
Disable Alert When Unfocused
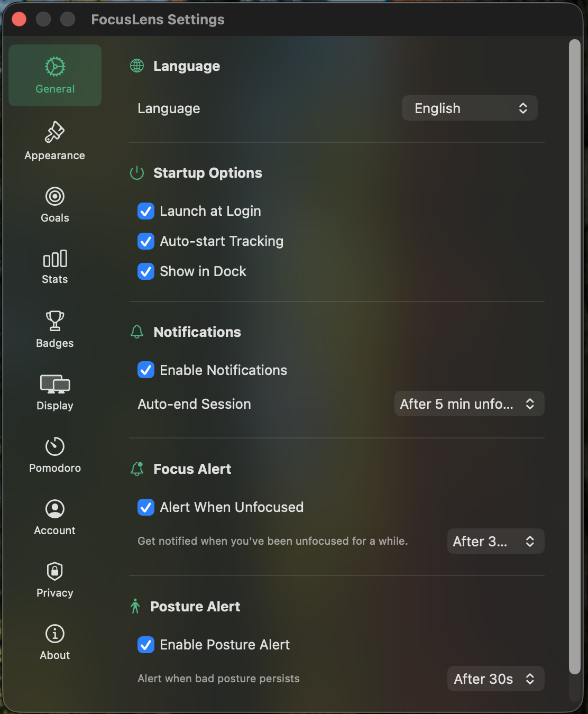(146, 507)
